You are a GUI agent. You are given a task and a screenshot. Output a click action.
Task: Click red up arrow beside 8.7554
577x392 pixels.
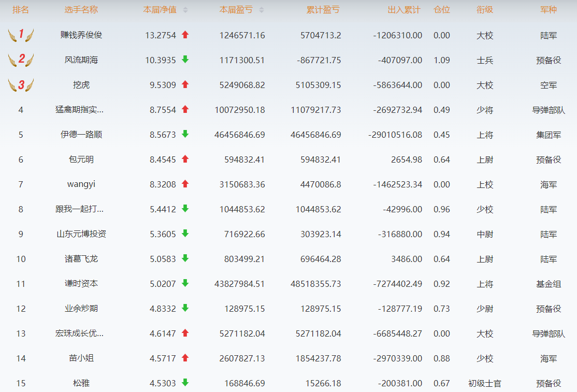185,109
